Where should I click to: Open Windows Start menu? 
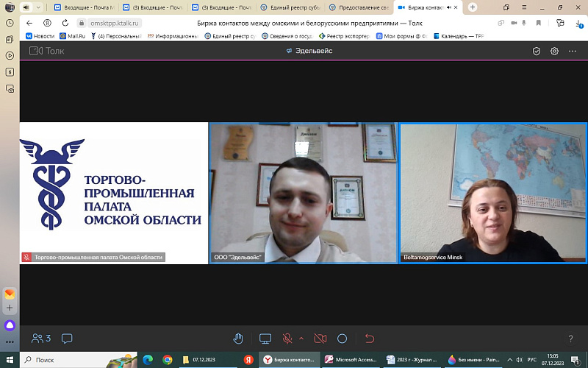pos(10,360)
